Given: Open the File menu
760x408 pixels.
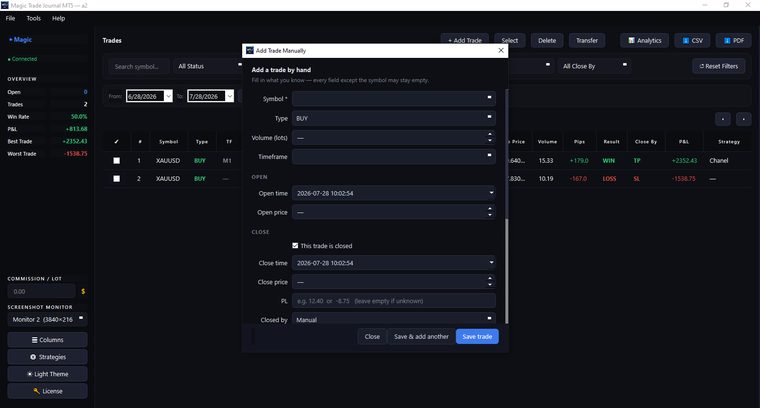Looking at the screenshot, I should click(x=11, y=18).
